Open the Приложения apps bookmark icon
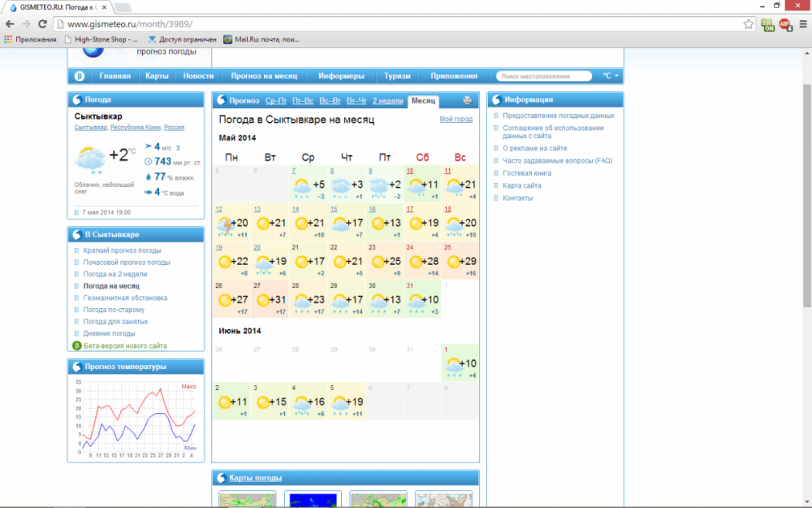The image size is (812, 508). point(8,39)
